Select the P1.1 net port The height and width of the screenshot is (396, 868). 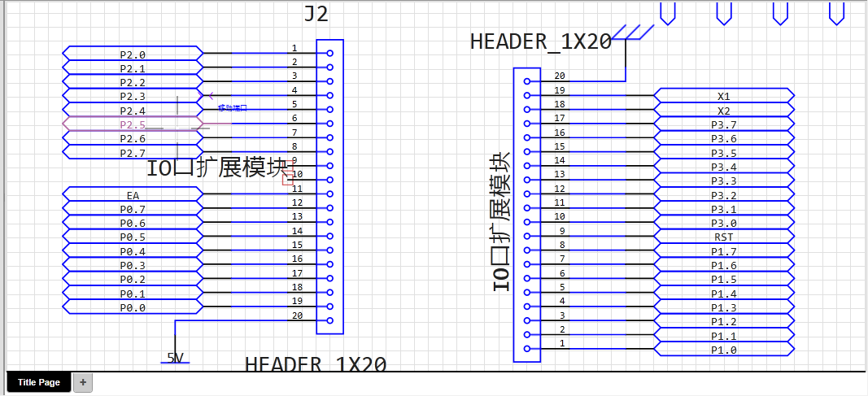[x=724, y=335]
